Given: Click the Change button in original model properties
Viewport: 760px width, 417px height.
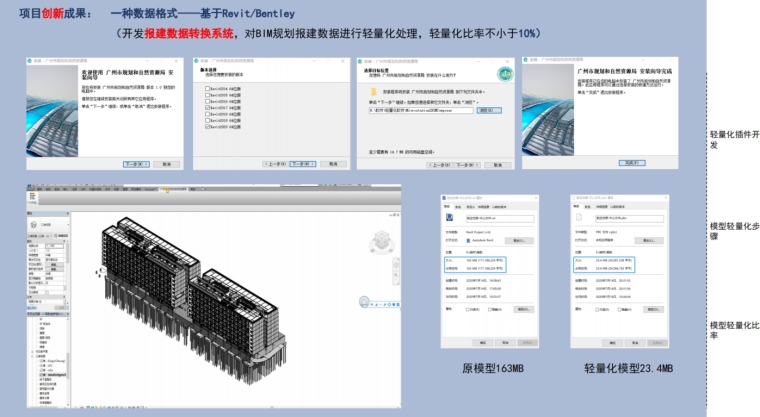Looking at the screenshot, I should tap(518, 240).
